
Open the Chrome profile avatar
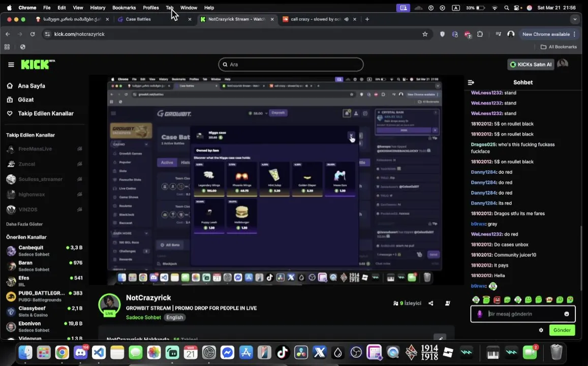tap(511, 34)
